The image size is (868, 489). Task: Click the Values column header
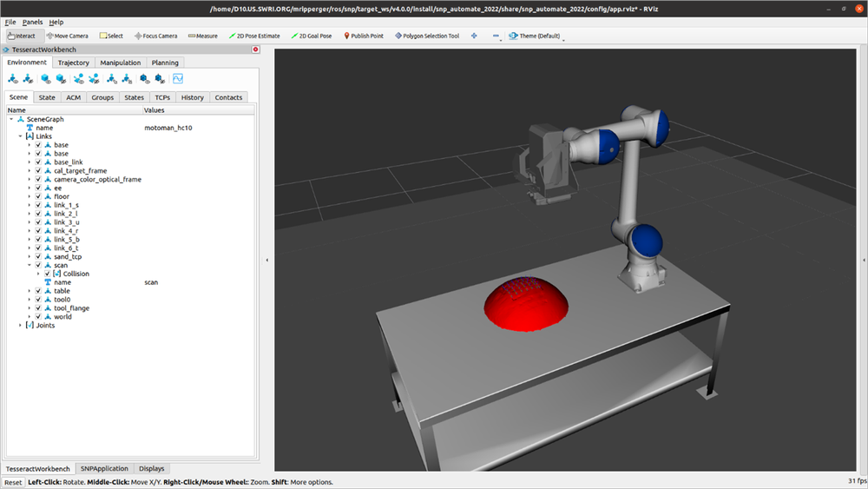click(x=198, y=110)
